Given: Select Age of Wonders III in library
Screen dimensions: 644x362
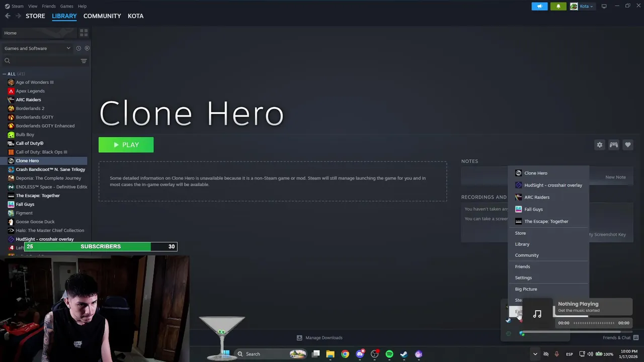Looking at the screenshot, I should pyautogui.click(x=35, y=82).
